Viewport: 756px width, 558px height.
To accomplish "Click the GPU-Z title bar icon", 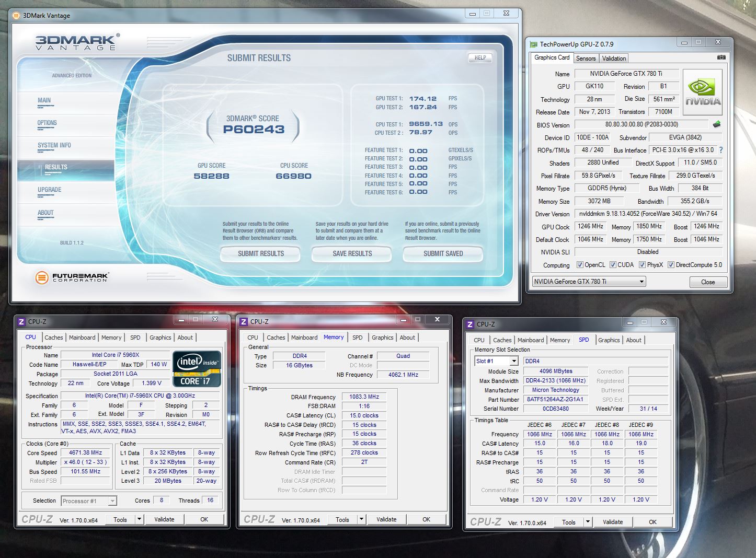I will coord(533,44).
